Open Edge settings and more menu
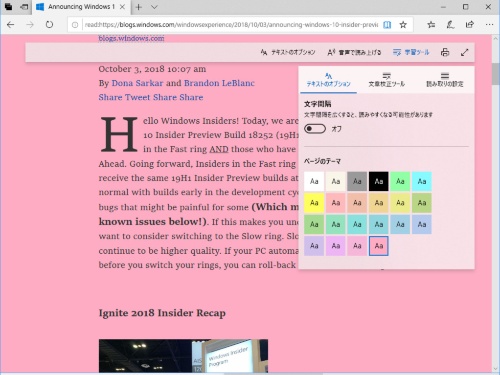This screenshot has height=375, width=500. coord(489,25)
